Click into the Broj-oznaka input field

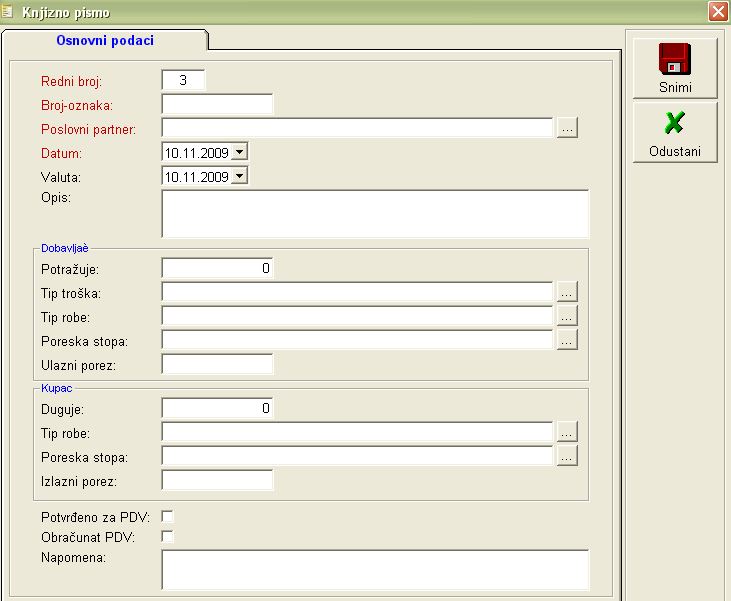217,104
